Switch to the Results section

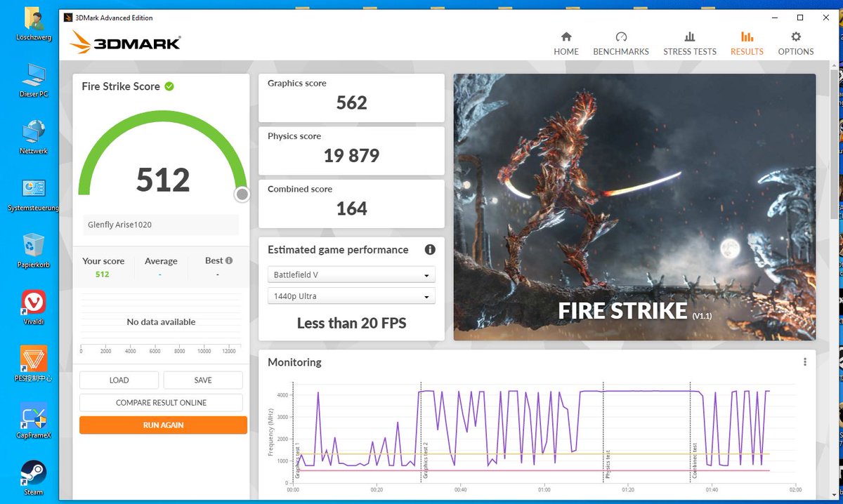pyautogui.click(x=747, y=42)
